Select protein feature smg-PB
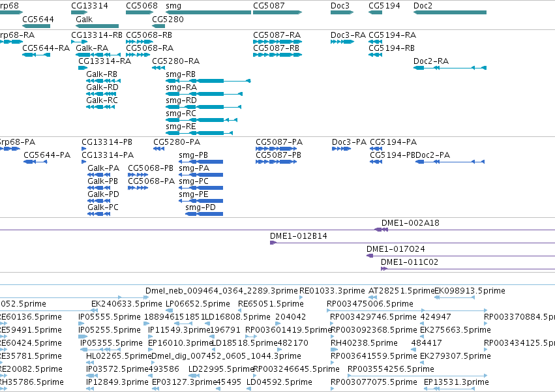This screenshot has width=555, height=392. (x=201, y=162)
